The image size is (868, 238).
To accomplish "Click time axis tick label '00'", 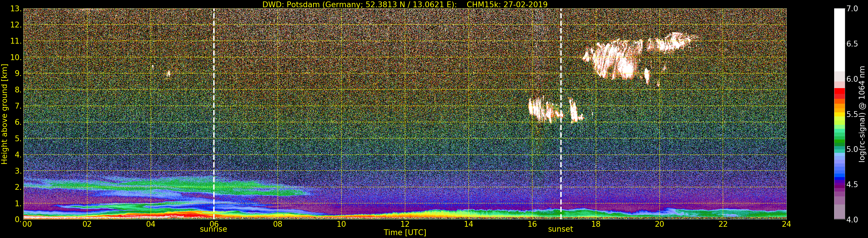I will tap(27, 224).
